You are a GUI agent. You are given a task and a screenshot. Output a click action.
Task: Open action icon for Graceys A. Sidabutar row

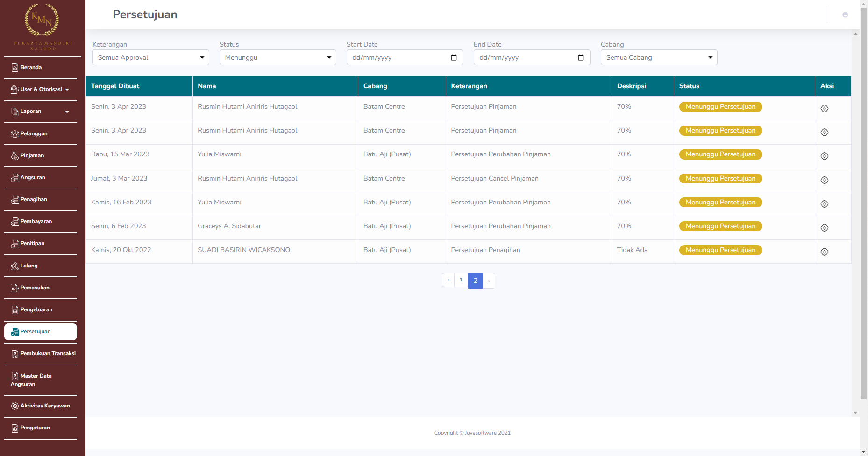(x=825, y=228)
